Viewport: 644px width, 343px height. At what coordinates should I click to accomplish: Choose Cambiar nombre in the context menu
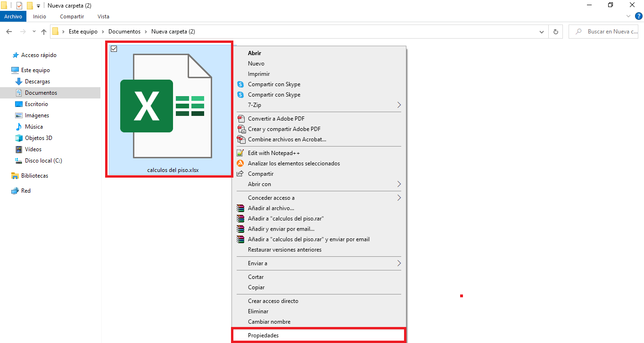pyautogui.click(x=319, y=322)
